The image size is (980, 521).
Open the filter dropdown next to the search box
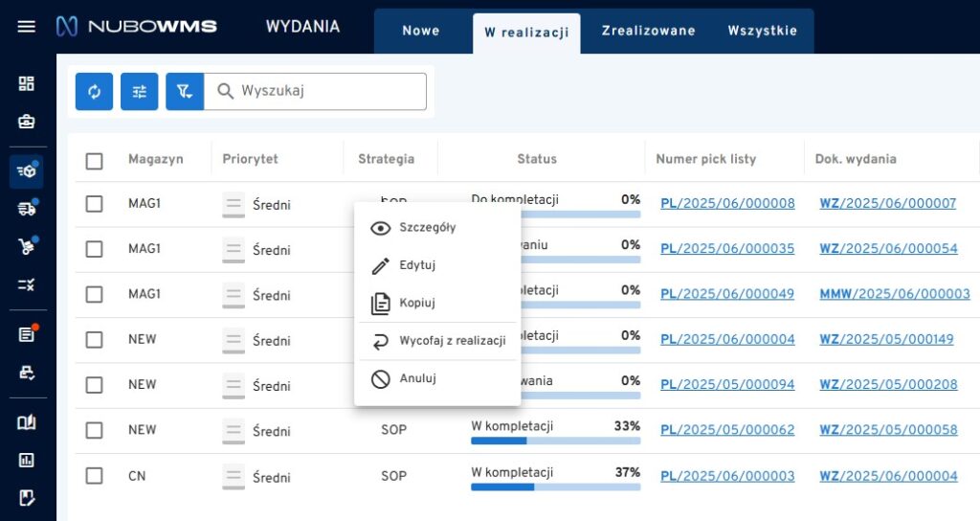185,91
